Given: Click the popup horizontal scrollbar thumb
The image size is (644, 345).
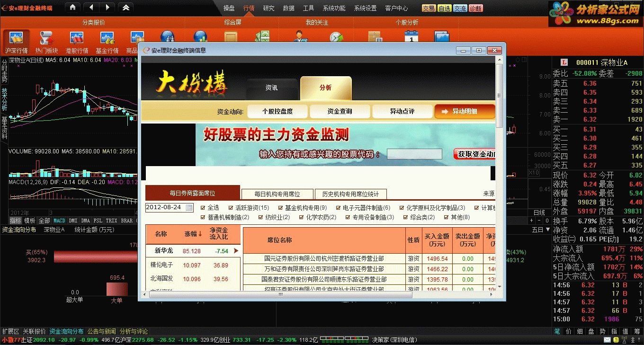Looking at the screenshot, I should click(280, 294).
